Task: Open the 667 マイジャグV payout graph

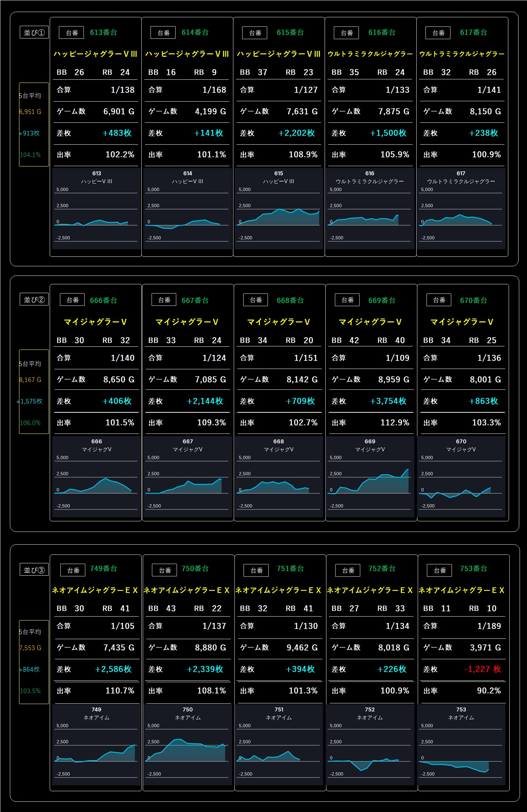Action: (x=188, y=477)
